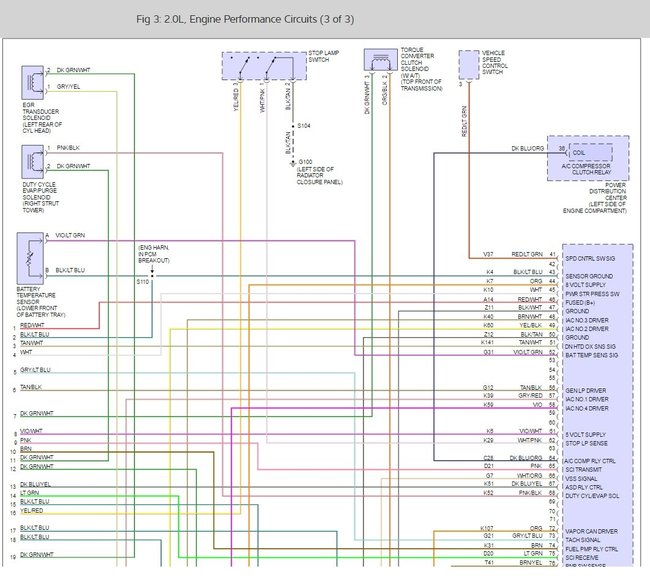
Task: Select 'IAC NO.4 DRIVER' pin label
Action: point(587,408)
